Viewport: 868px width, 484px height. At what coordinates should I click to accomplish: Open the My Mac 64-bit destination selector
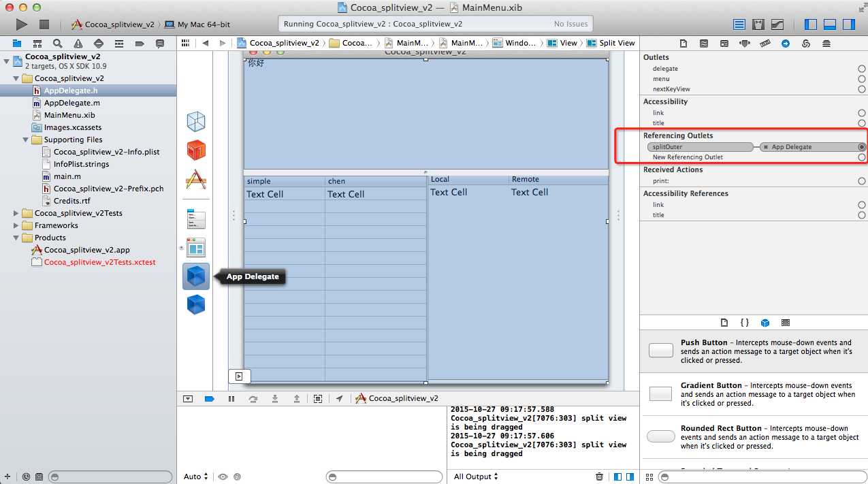(x=197, y=25)
